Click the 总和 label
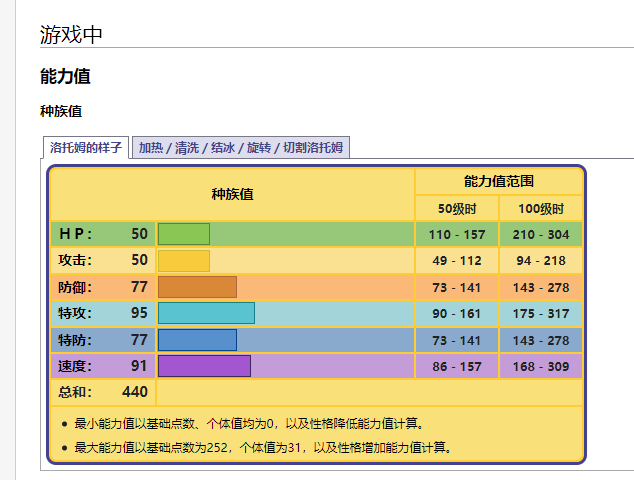This screenshot has width=634, height=480. tap(75, 392)
